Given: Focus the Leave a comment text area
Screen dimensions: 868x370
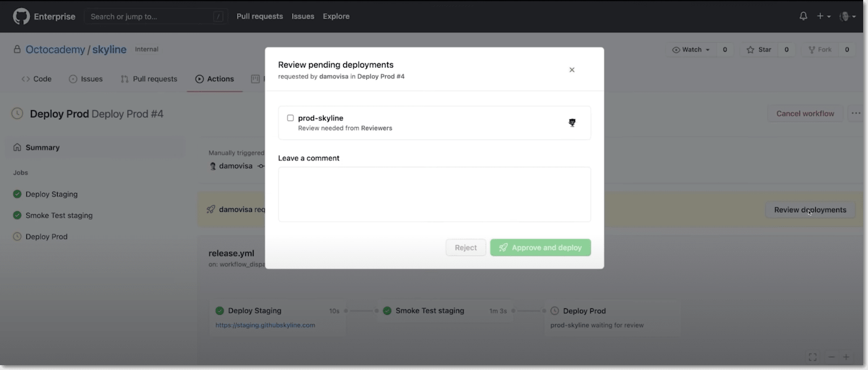Looking at the screenshot, I should point(434,194).
